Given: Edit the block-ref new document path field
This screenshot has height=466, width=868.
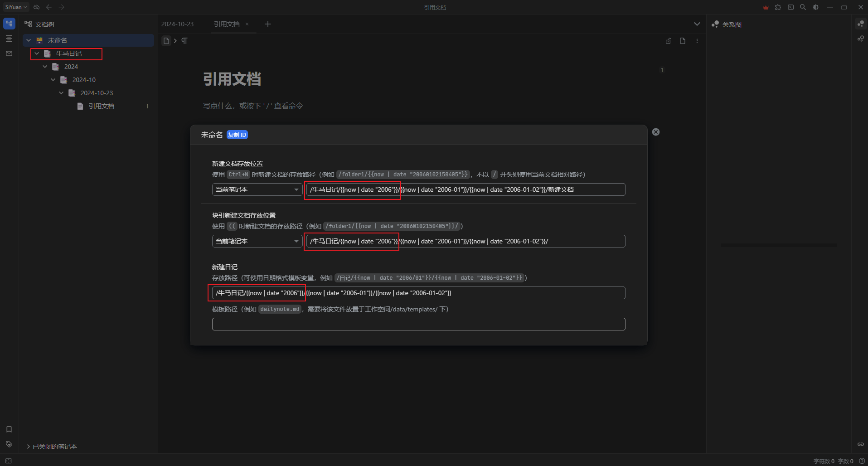Looking at the screenshot, I should click(466, 241).
